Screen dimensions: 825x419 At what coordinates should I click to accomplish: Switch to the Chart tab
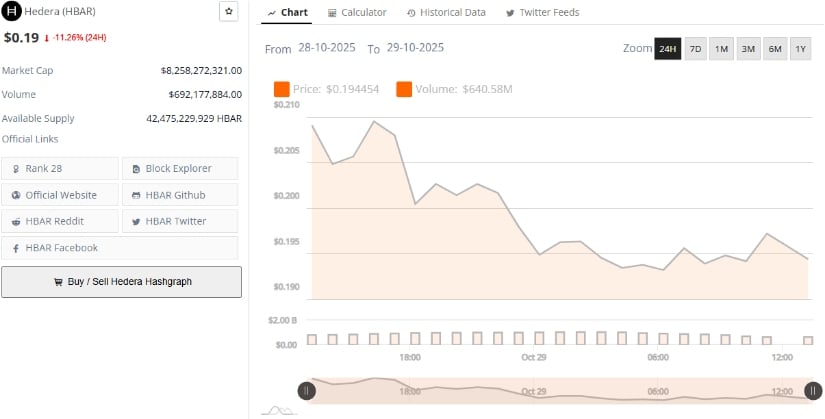tap(289, 13)
